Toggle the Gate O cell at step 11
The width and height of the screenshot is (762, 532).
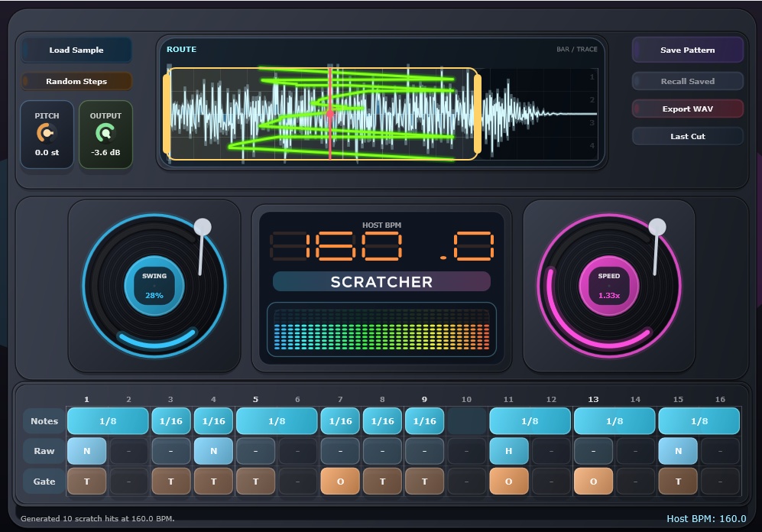tap(509, 482)
